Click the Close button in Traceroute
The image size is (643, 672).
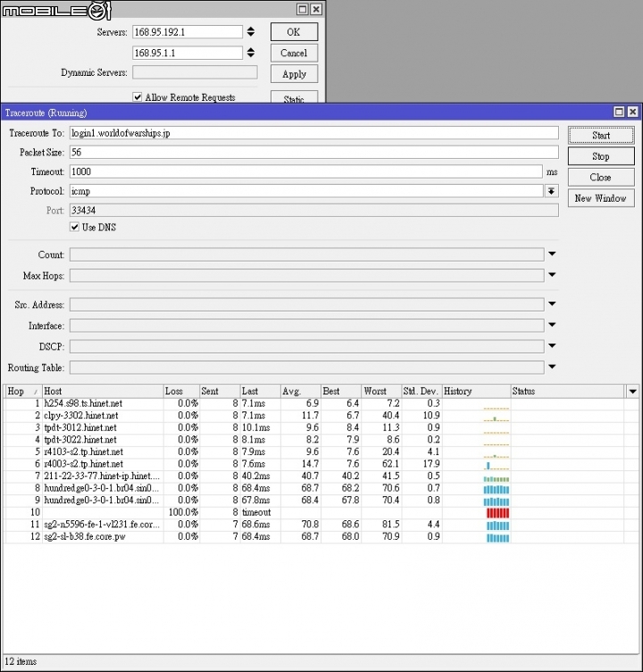tap(601, 178)
